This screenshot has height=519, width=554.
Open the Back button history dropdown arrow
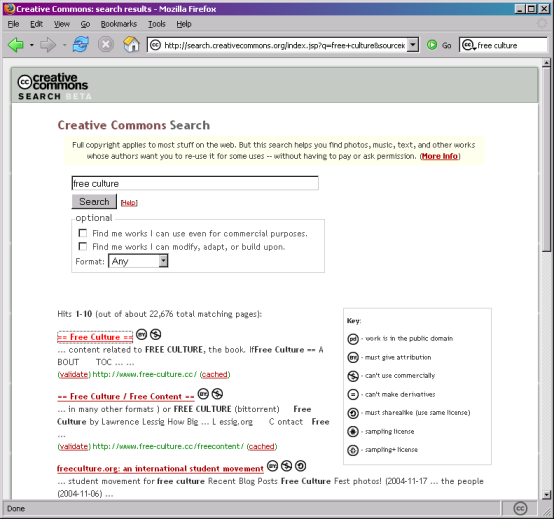click(x=31, y=45)
